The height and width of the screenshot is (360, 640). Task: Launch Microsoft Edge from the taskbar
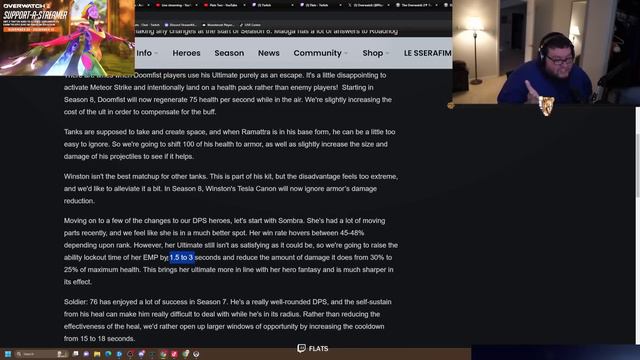[x=108, y=354]
